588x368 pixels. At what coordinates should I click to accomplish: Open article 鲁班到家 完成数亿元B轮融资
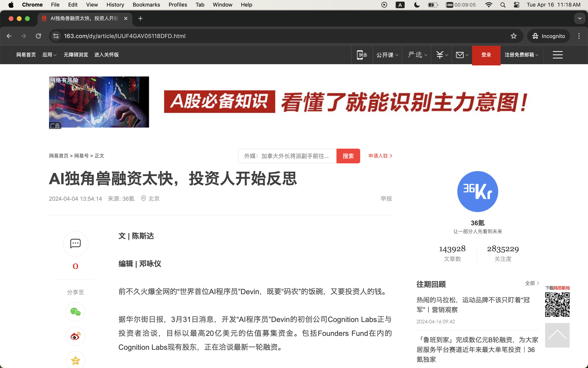click(x=478, y=350)
